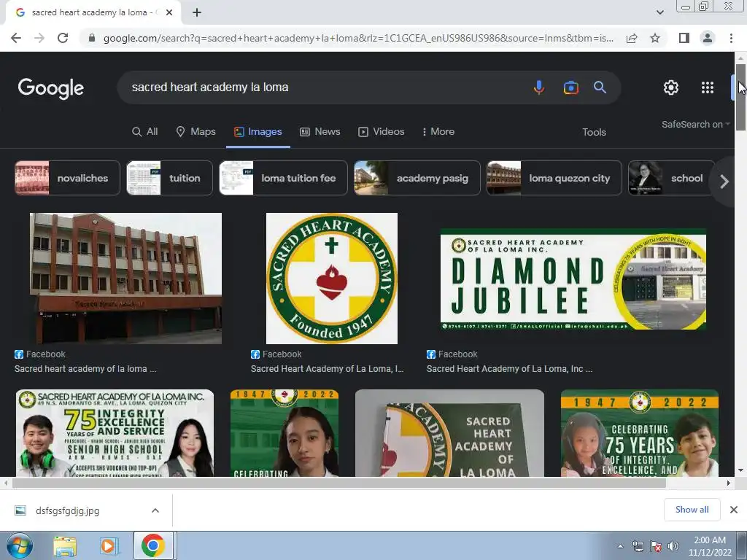Switch to the Videos tab
747x560 pixels.
pyautogui.click(x=381, y=132)
